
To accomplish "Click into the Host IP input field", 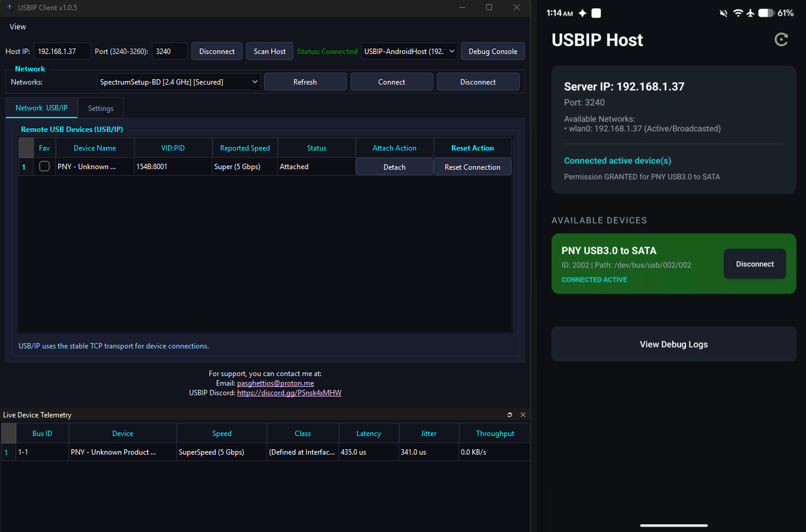I will click(x=62, y=52).
